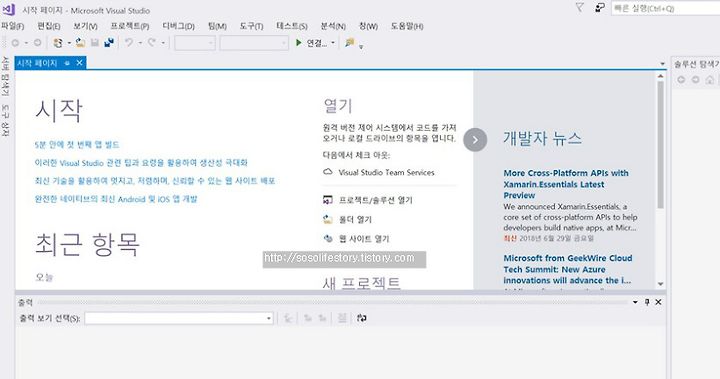Toggle word wrap in output panel

click(362, 318)
